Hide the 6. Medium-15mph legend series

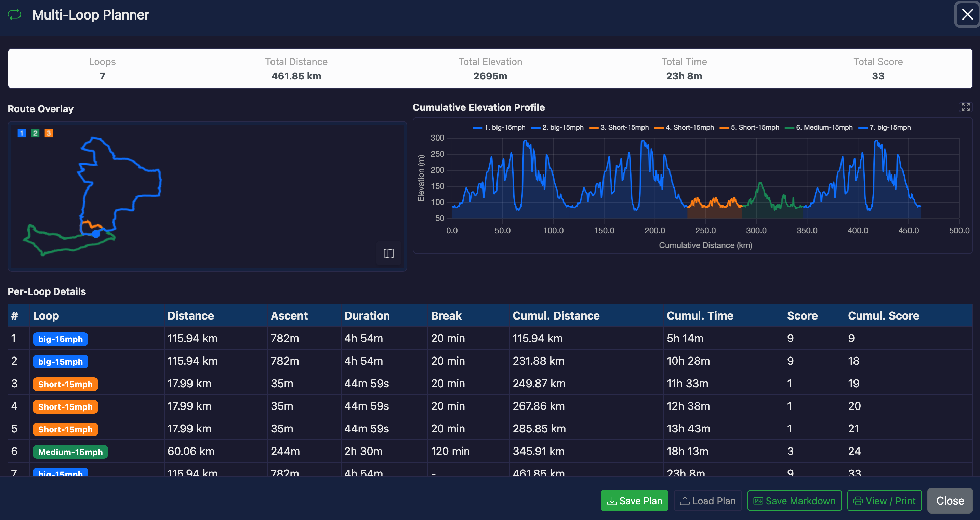[x=819, y=128]
